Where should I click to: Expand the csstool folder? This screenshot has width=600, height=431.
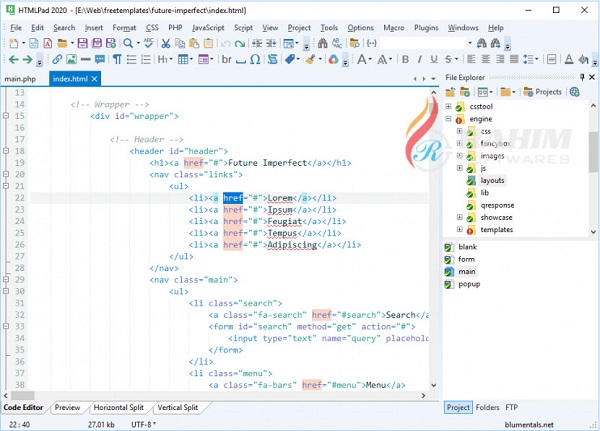(449, 105)
